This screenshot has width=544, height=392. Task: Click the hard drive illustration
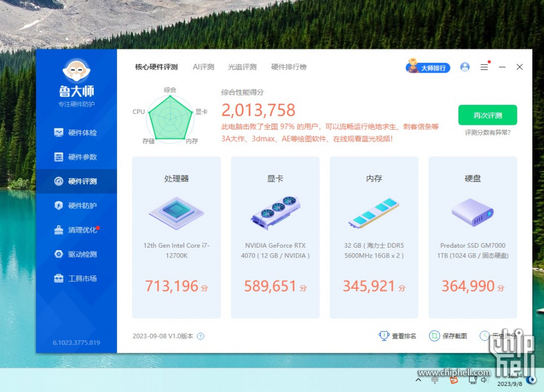click(472, 212)
